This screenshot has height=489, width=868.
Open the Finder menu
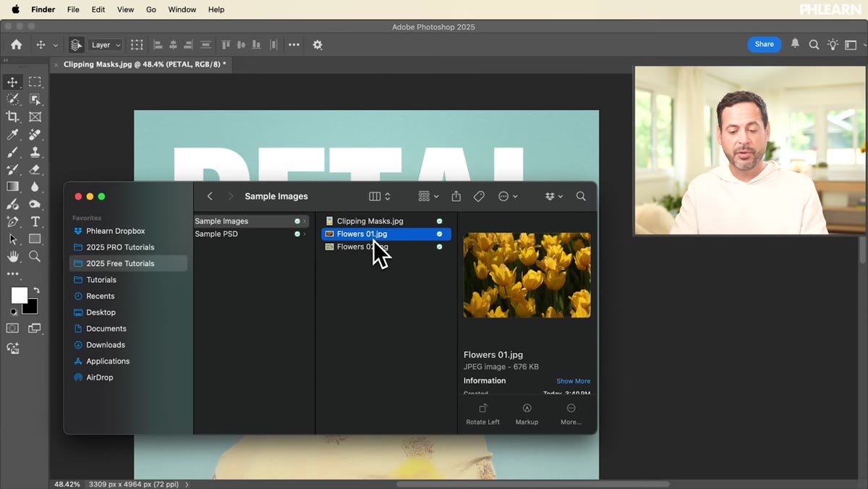tap(43, 9)
